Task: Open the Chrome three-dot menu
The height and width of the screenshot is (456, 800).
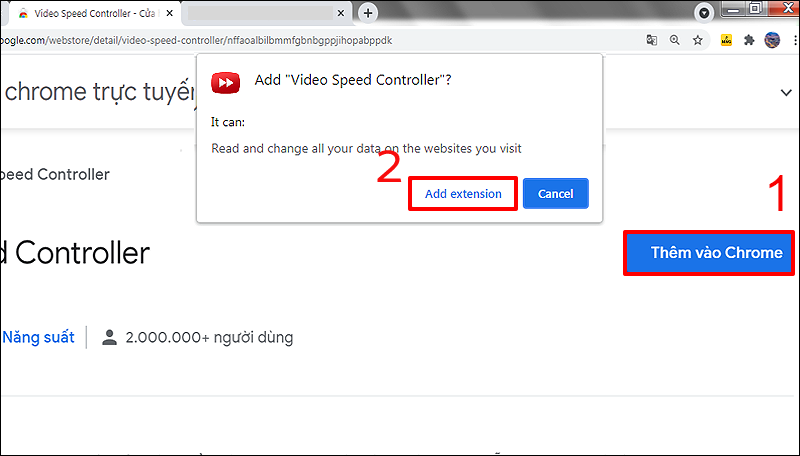Action: (x=795, y=40)
